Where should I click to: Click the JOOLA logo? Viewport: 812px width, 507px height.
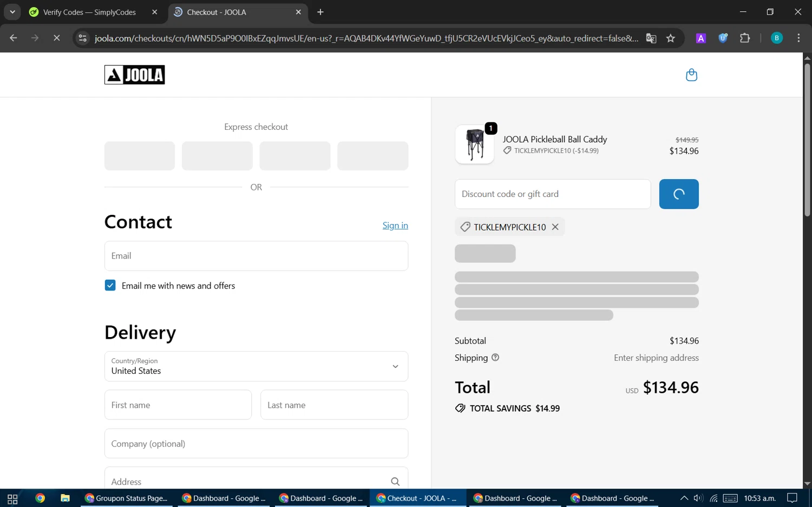tap(134, 75)
